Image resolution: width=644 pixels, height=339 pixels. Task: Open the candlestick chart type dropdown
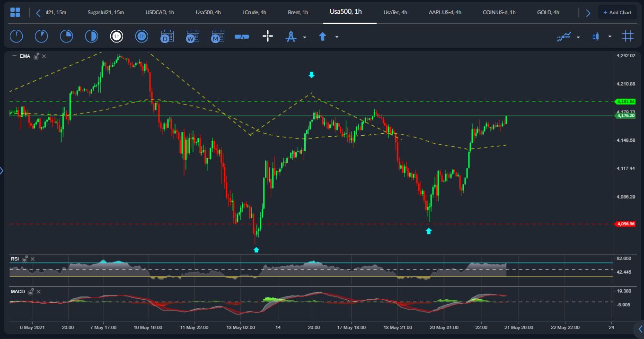coord(609,36)
